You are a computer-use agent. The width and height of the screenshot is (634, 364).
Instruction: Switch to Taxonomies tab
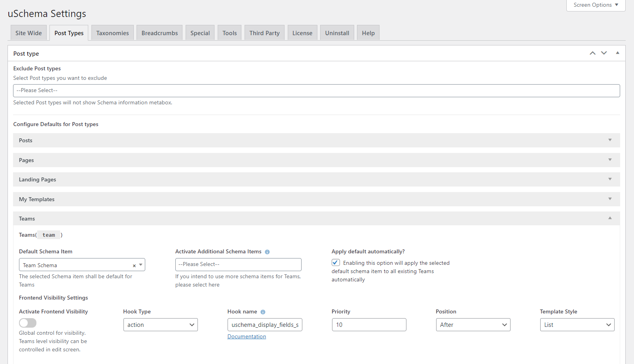coord(112,33)
